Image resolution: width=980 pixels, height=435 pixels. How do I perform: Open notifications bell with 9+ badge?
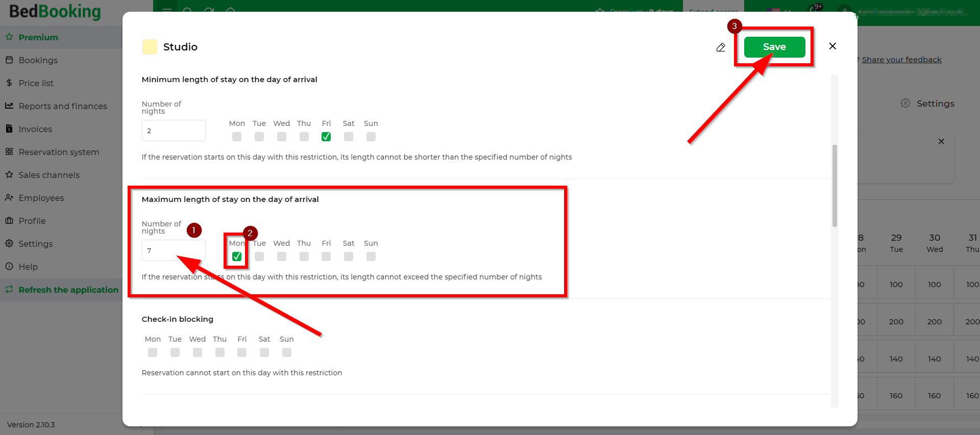point(815,8)
